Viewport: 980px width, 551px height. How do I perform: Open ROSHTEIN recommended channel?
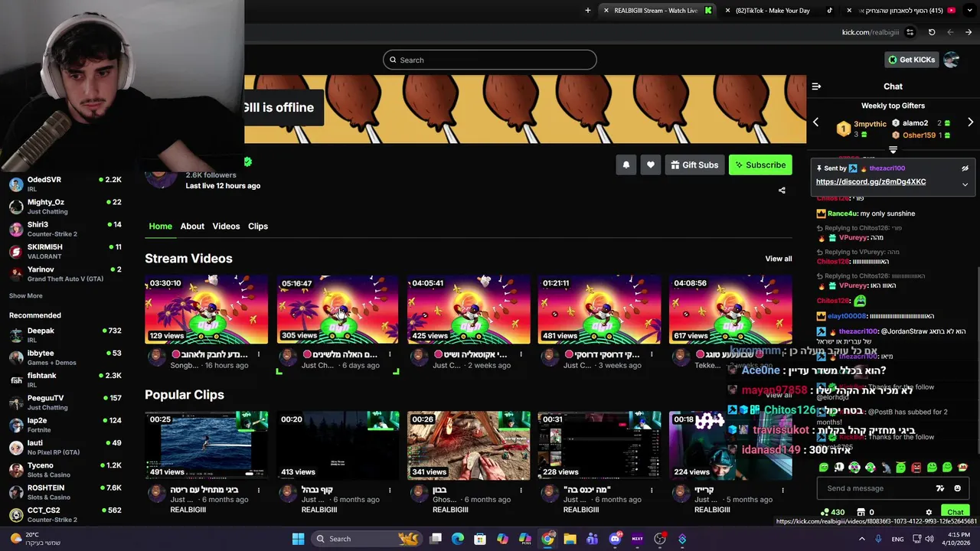tap(65, 492)
